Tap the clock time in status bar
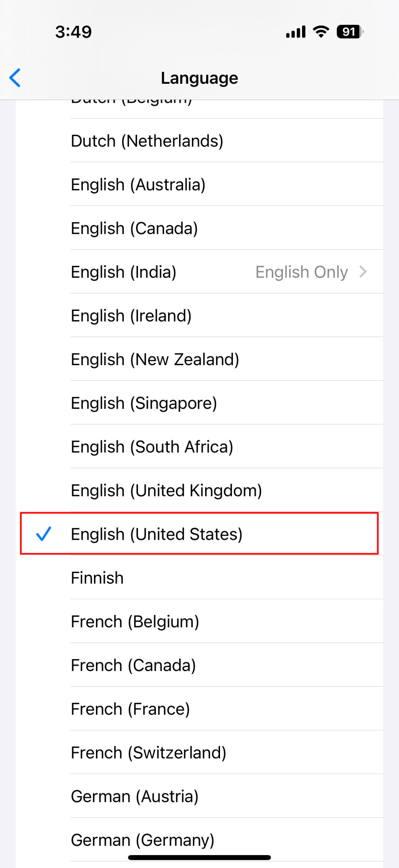 click(73, 32)
